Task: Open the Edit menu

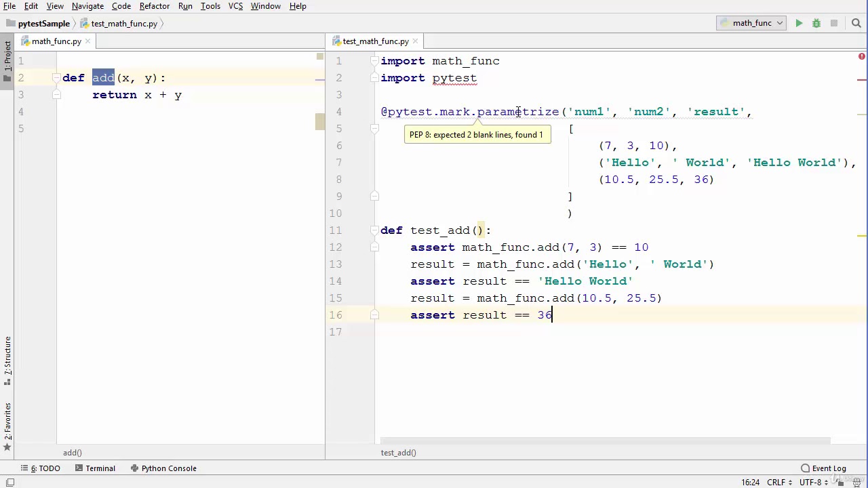Action: coord(31,6)
